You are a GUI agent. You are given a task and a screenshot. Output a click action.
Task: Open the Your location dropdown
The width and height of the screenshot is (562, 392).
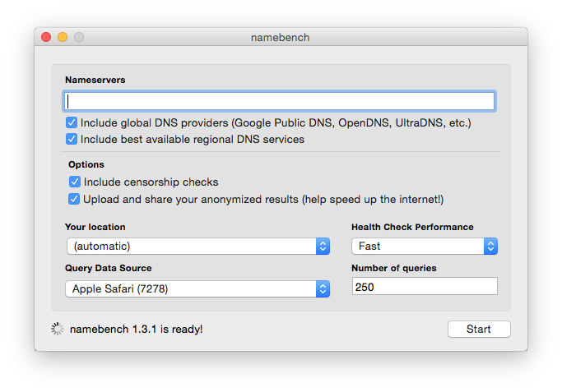(197, 246)
